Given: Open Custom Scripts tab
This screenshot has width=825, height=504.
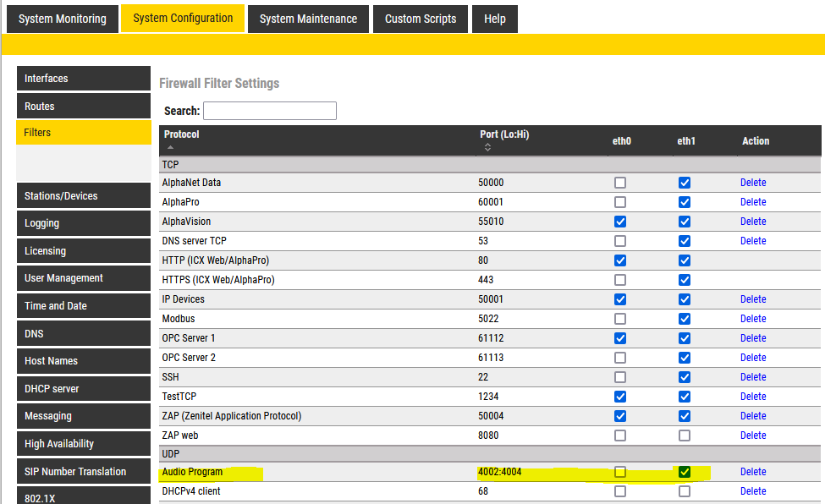Looking at the screenshot, I should [421, 19].
